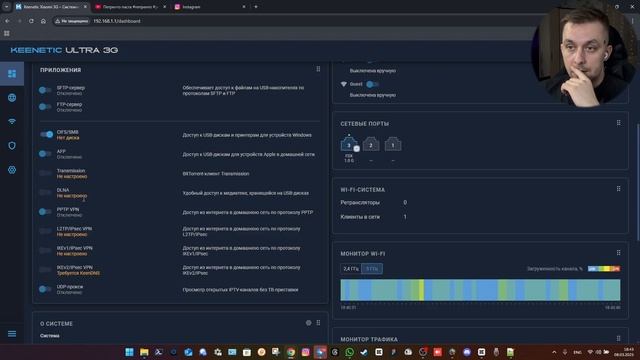Open the ENG language indicator in tray
Screen dimensions: 640x360
point(577,352)
